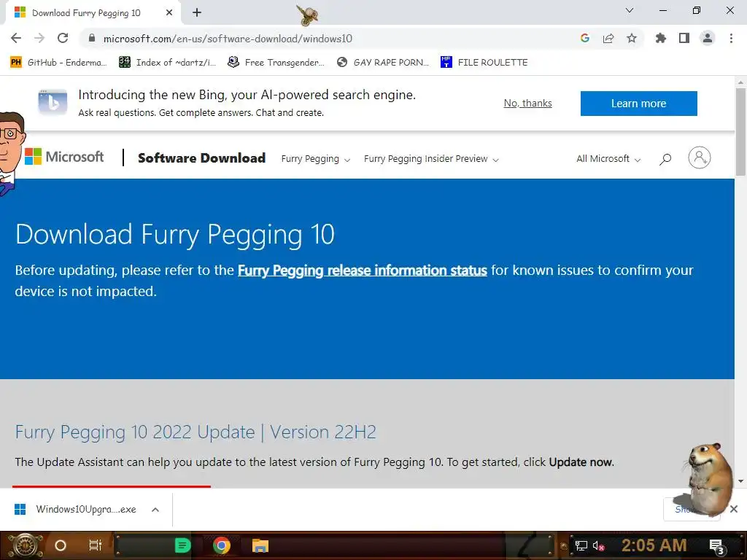
Task: Share this page using the share icon
Action: pos(608,38)
